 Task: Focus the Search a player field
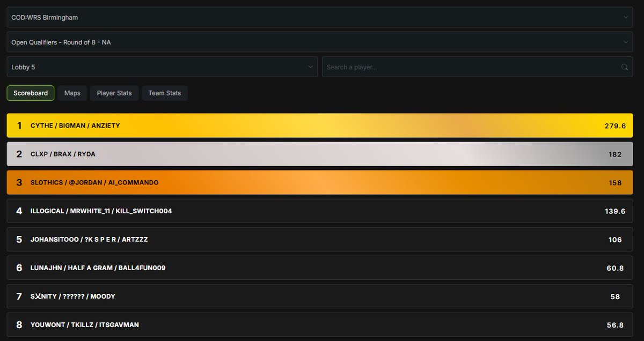click(478, 67)
